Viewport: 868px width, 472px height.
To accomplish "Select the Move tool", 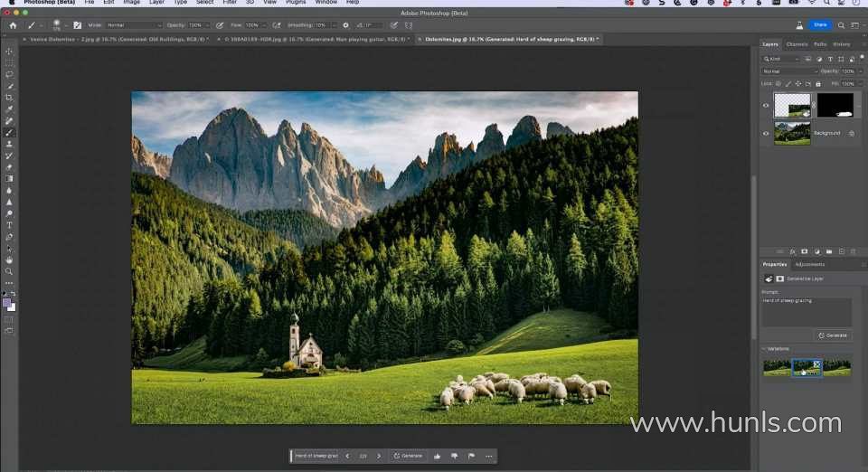I will [9, 52].
